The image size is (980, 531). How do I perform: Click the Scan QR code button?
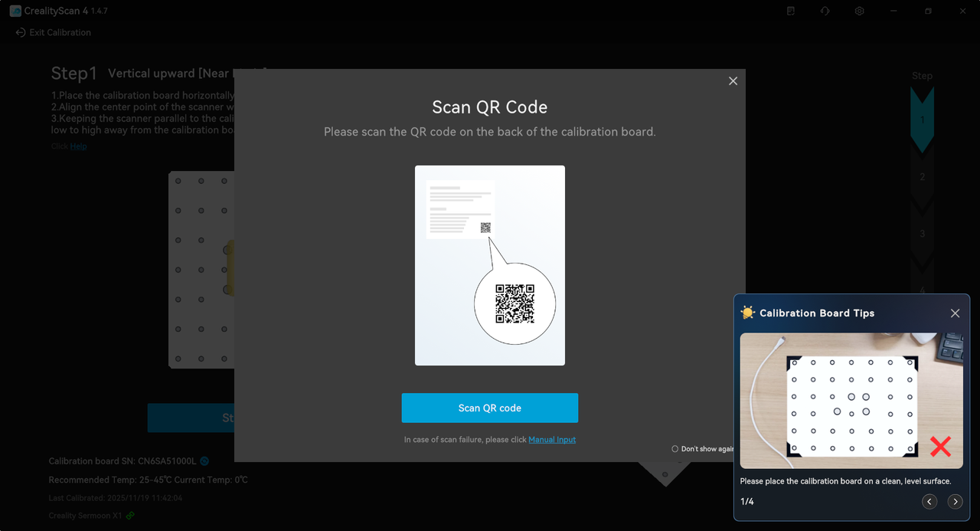point(490,408)
